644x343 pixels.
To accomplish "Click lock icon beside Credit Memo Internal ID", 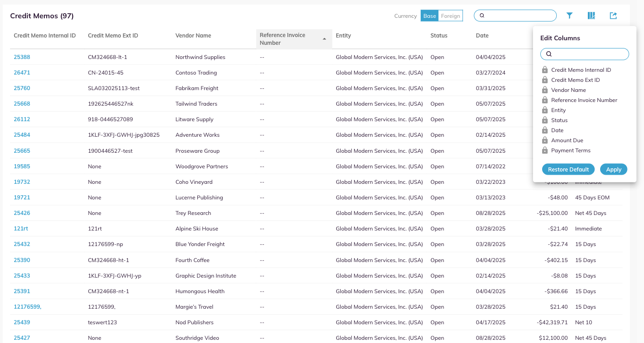I will pos(545,70).
